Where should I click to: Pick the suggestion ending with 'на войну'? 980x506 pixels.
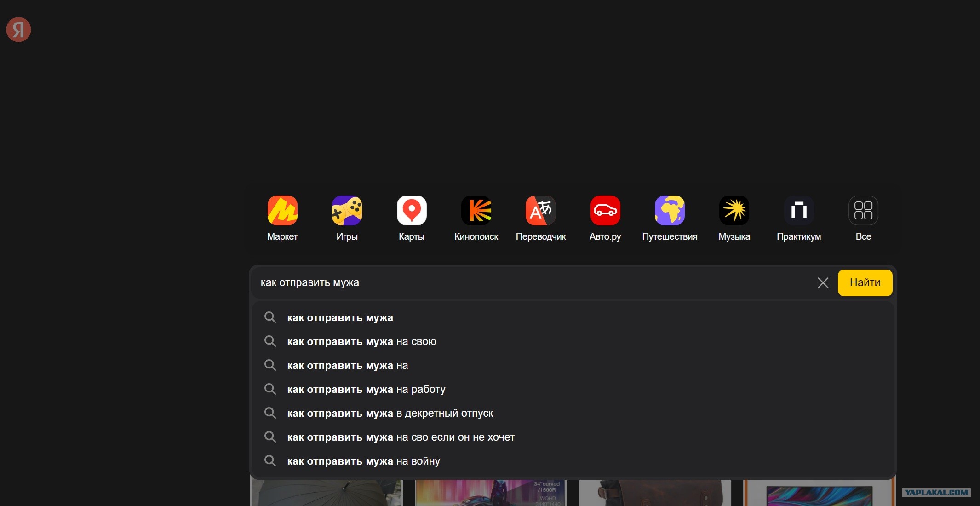tap(573, 461)
